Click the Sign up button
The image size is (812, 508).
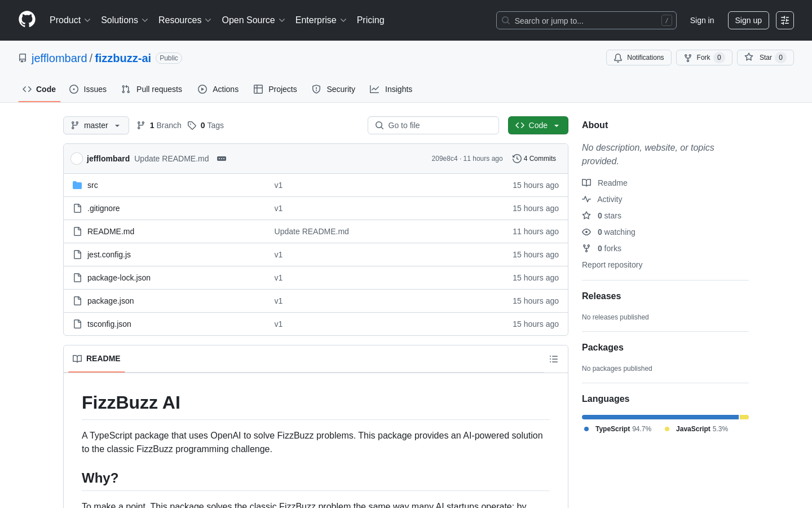(748, 20)
